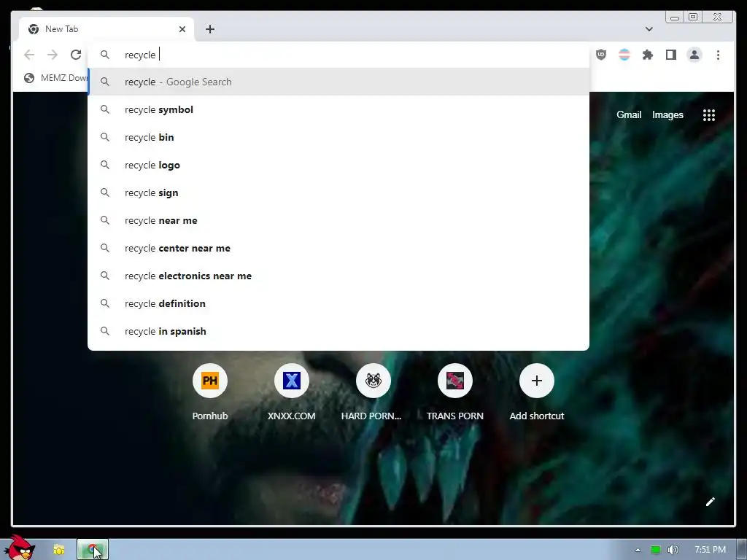The width and height of the screenshot is (747, 560).
Task: Open the Gmail link
Action: click(x=629, y=114)
